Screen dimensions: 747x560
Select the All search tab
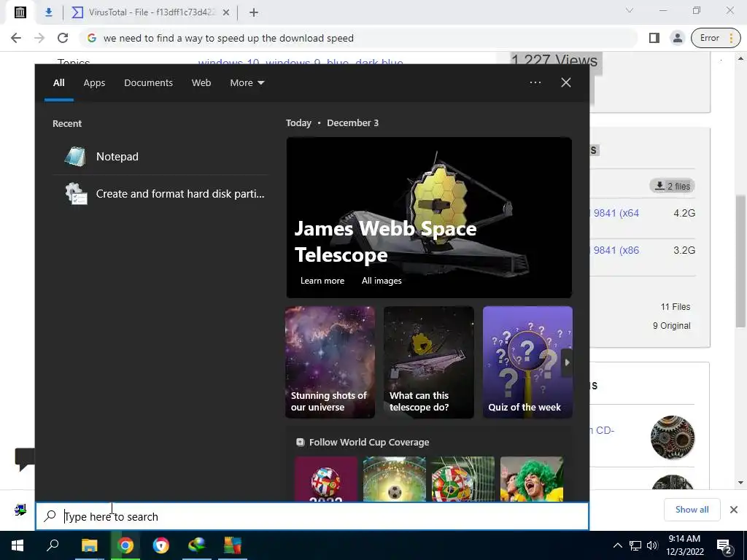[58, 83]
